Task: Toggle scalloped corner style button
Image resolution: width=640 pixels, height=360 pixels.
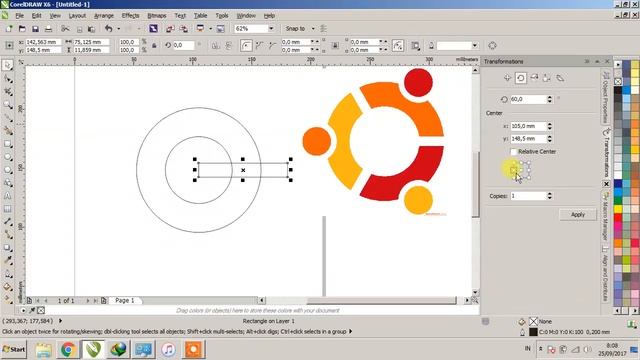Action: (259, 46)
